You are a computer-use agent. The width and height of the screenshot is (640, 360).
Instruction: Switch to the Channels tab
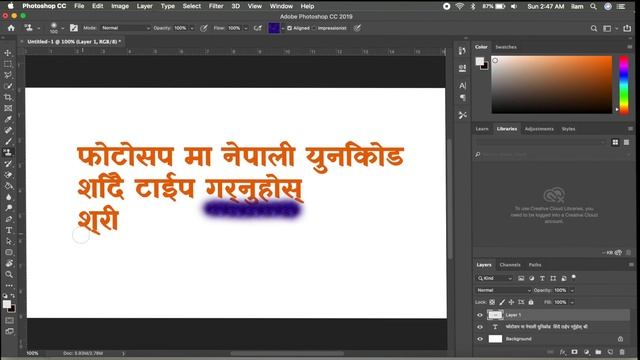pyautogui.click(x=510, y=265)
